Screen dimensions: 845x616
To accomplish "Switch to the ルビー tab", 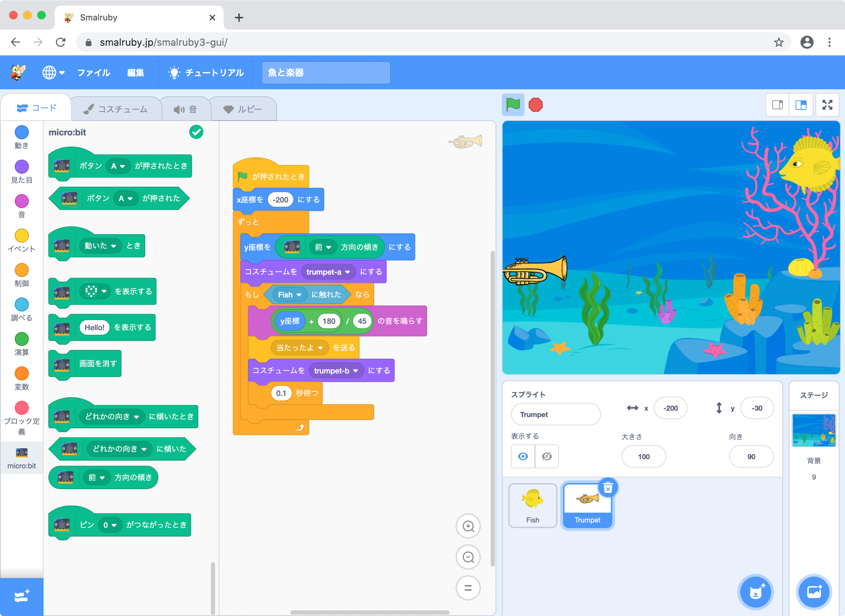I will 243,109.
